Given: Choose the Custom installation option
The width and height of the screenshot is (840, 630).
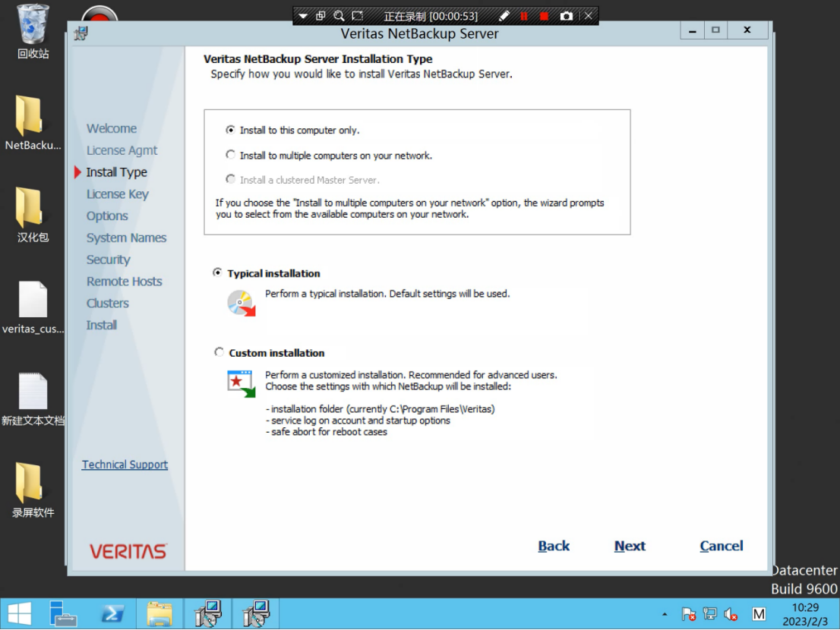Looking at the screenshot, I should click(x=219, y=352).
